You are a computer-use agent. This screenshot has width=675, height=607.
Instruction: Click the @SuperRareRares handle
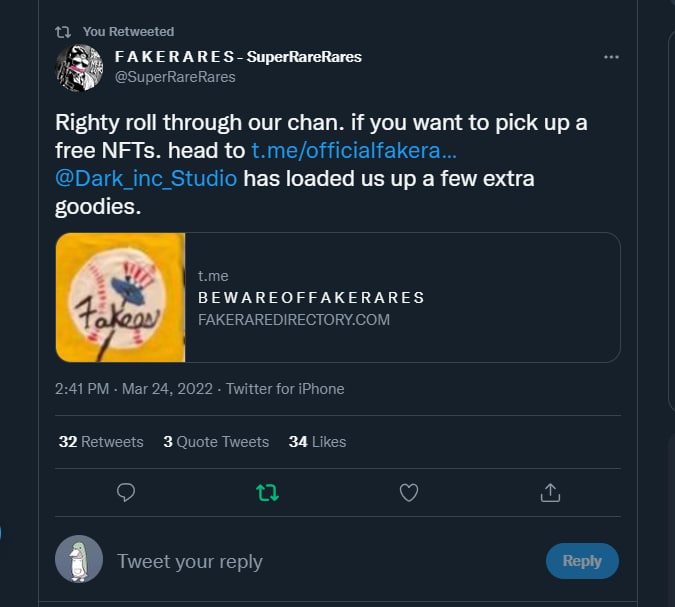[x=175, y=77]
